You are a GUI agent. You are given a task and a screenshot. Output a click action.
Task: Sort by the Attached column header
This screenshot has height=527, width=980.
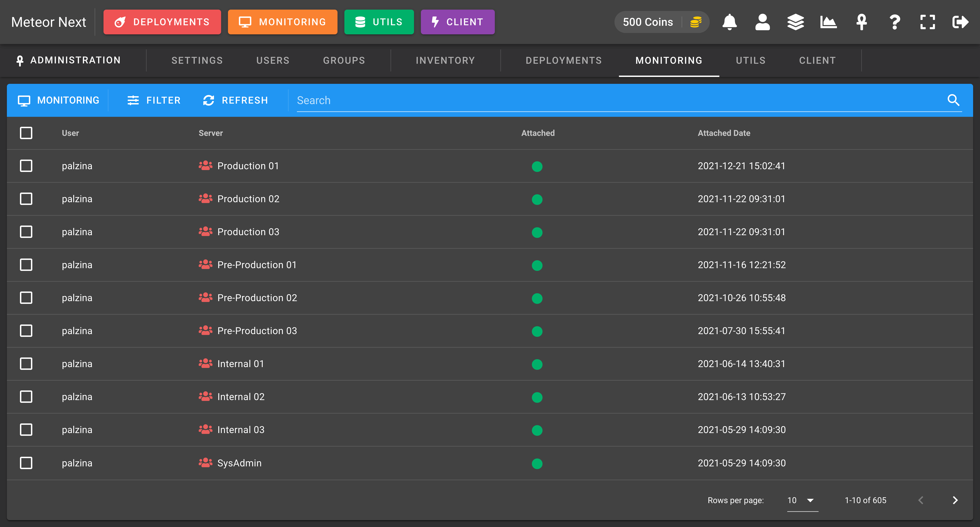coord(538,133)
